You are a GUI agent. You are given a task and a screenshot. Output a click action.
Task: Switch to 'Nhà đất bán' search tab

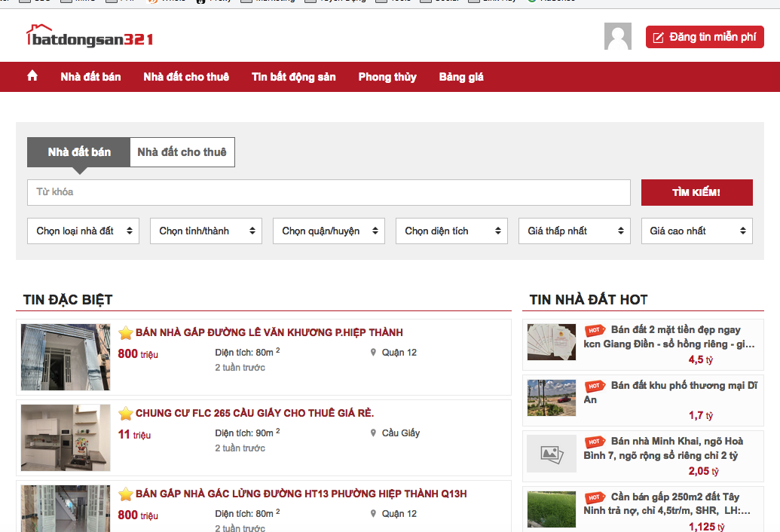coord(79,152)
